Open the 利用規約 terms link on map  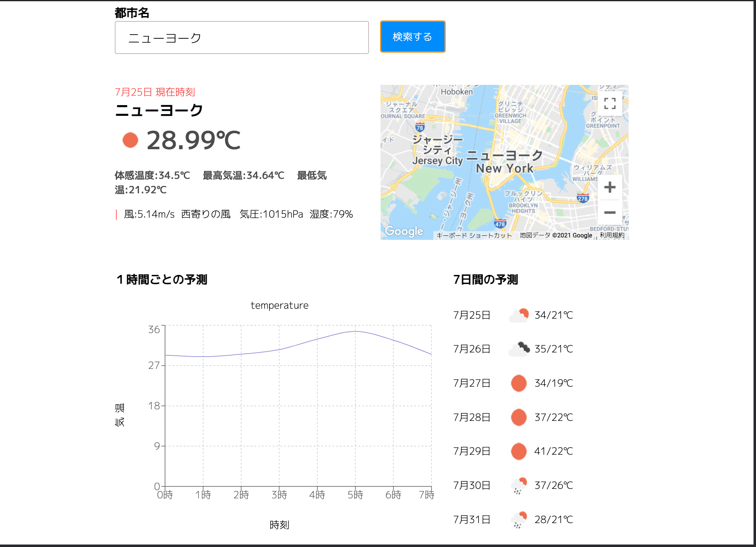pos(612,235)
